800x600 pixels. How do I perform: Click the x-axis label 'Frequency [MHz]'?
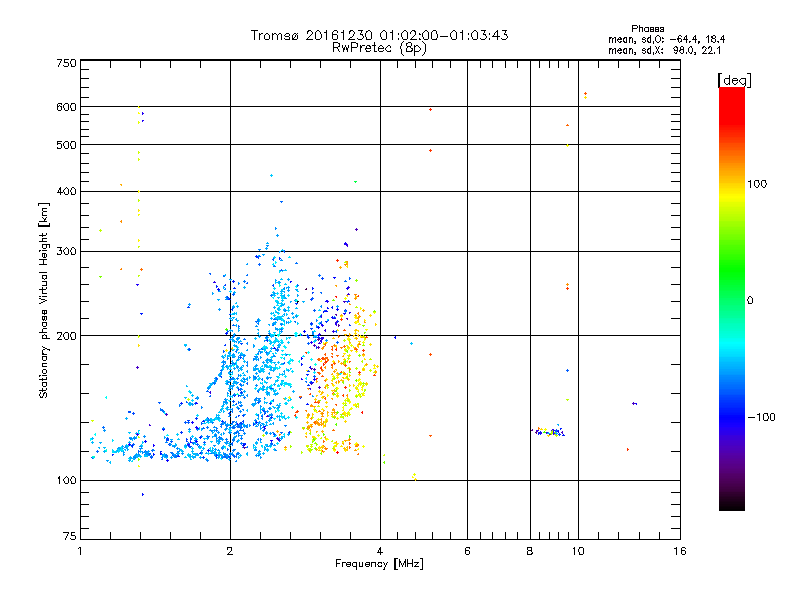tap(379, 564)
